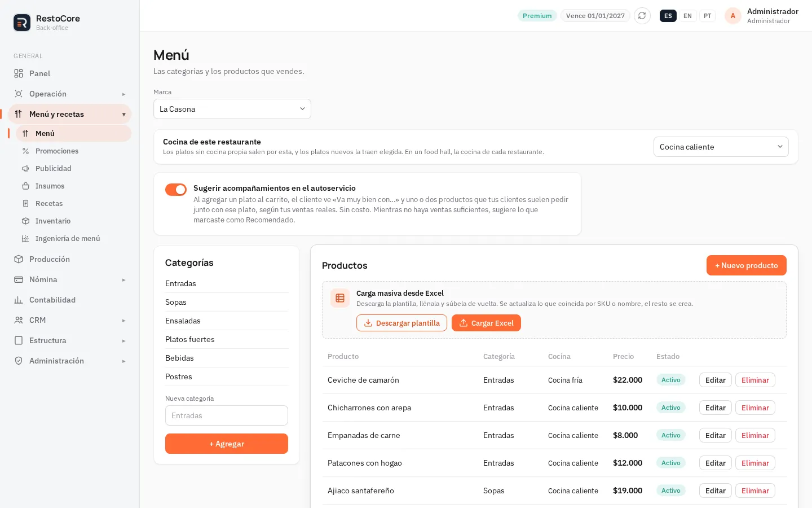Open the Marca dropdown showing La Casona

tap(232, 109)
